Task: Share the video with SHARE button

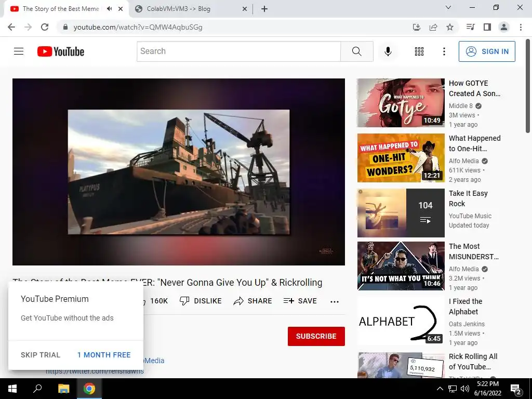Action: pyautogui.click(x=253, y=301)
